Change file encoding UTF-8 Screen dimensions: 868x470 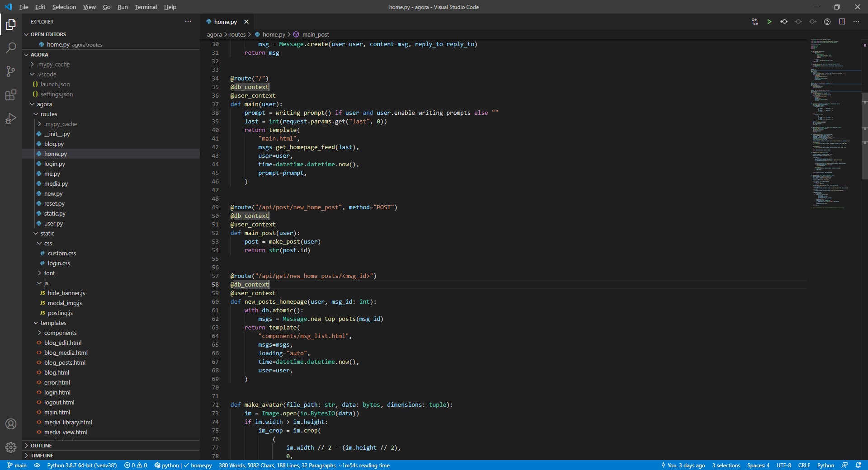(x=784, y=465)
